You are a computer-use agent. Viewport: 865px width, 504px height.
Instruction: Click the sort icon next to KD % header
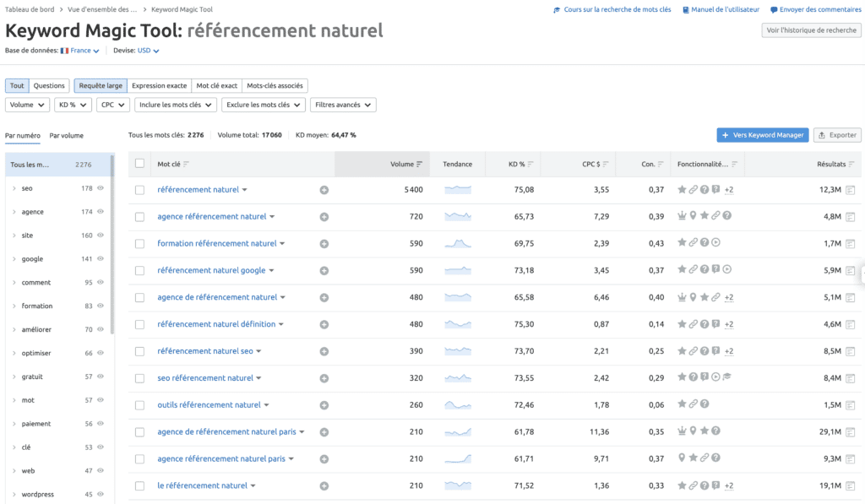530,165
